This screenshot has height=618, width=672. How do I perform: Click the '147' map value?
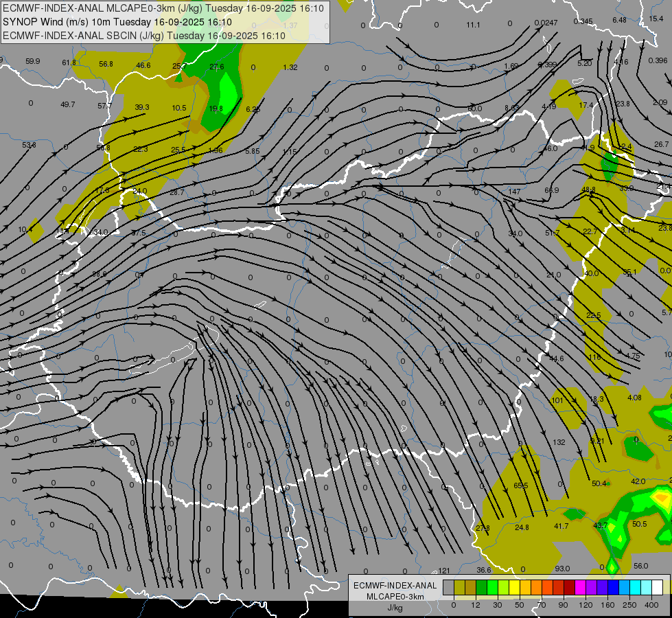point(514,192)
